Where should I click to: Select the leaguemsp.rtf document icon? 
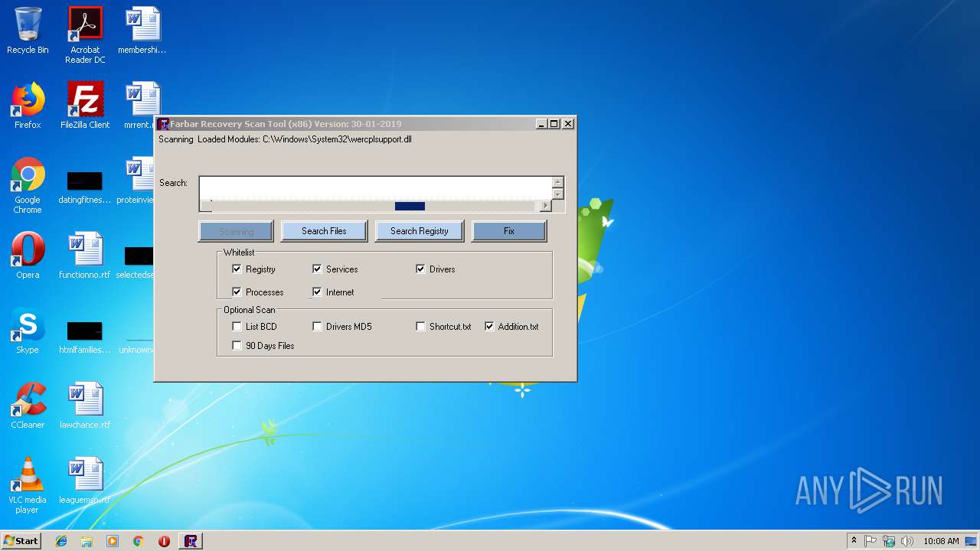click(85, 481)
